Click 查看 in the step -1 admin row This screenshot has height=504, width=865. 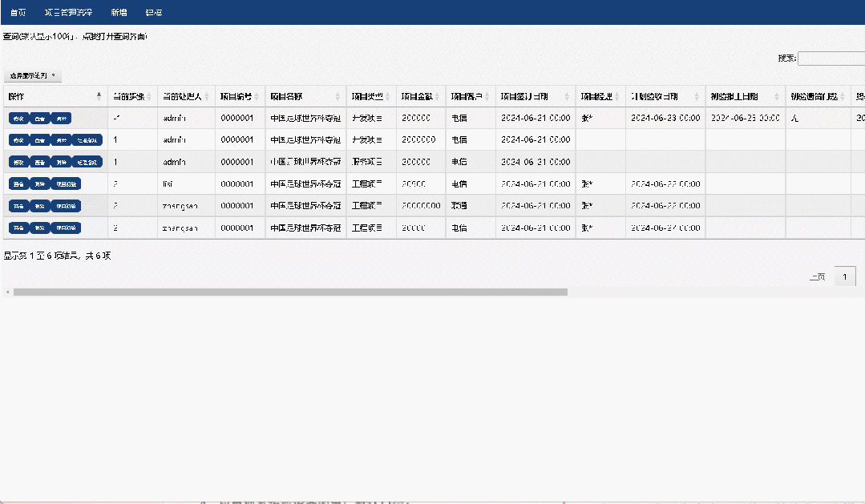pyautogui.click(x=40, y=118)
